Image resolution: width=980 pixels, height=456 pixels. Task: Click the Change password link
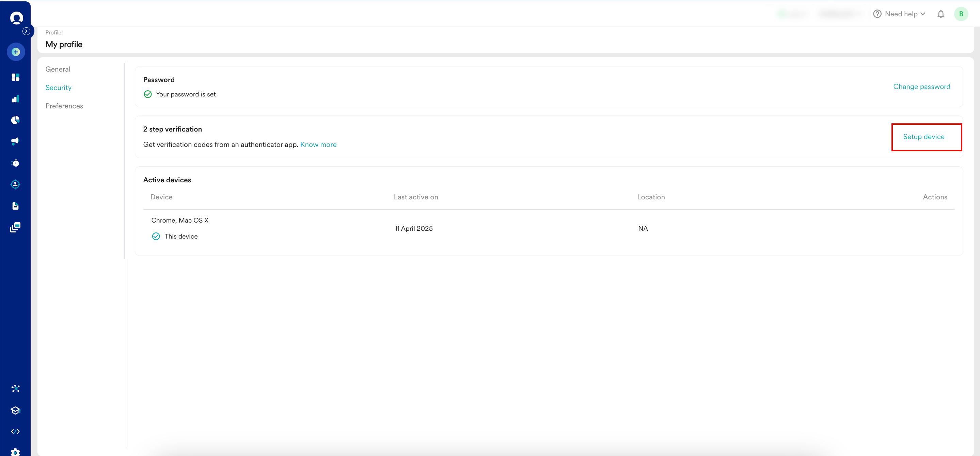click(921, 87)
